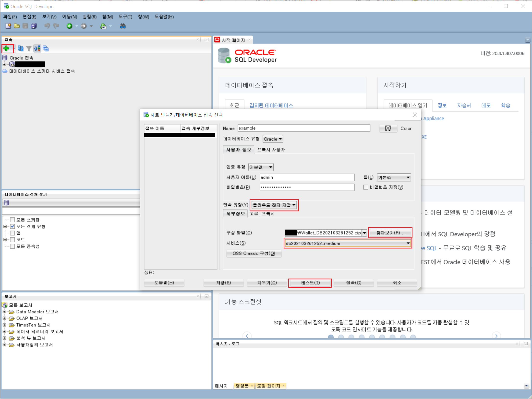
Task: Uncheck the 모든 객체 유형 checkbox
Action: click(x=12, y=226)
